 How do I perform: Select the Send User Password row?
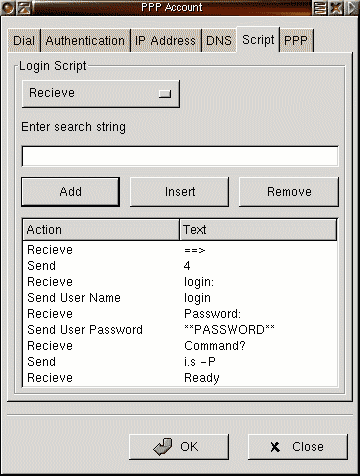pos(180,330)
